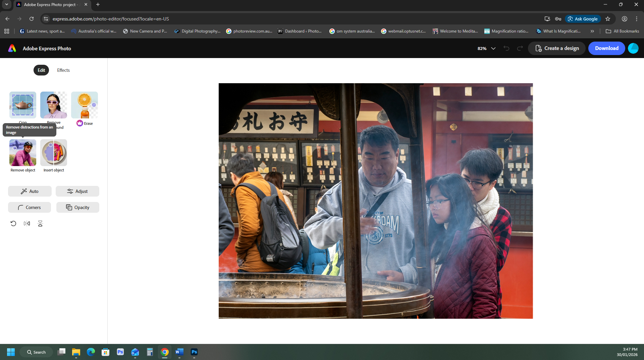Select the Erase tool
This screenshot has width=644, height=360.
tap(85, 105)
